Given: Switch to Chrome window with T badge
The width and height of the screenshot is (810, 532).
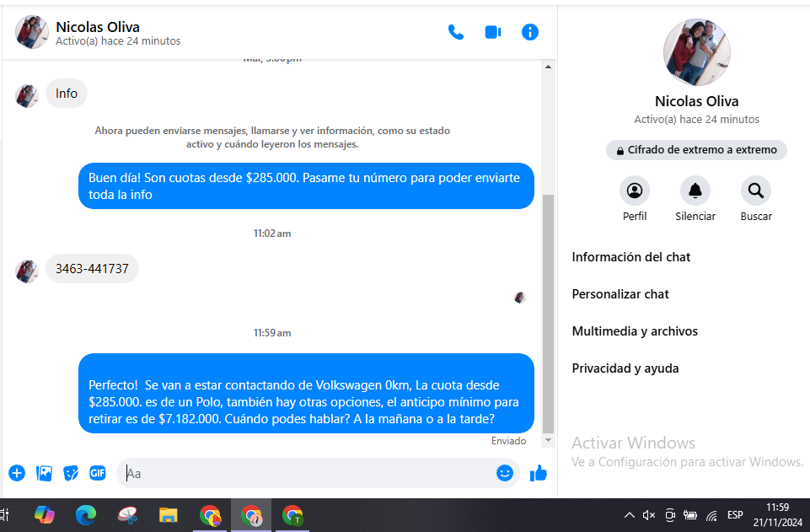Looking at the screenshot, I should 292,515.
